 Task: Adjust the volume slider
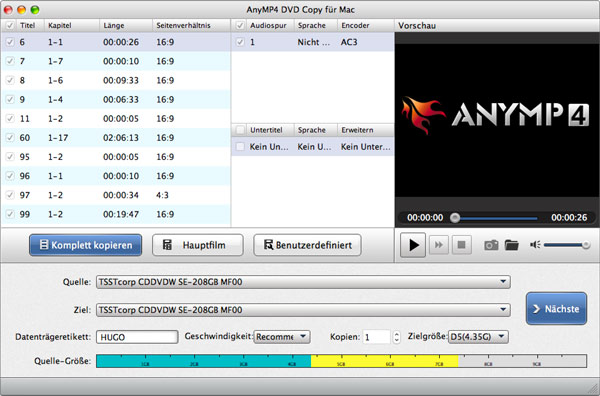coord(567,245)
